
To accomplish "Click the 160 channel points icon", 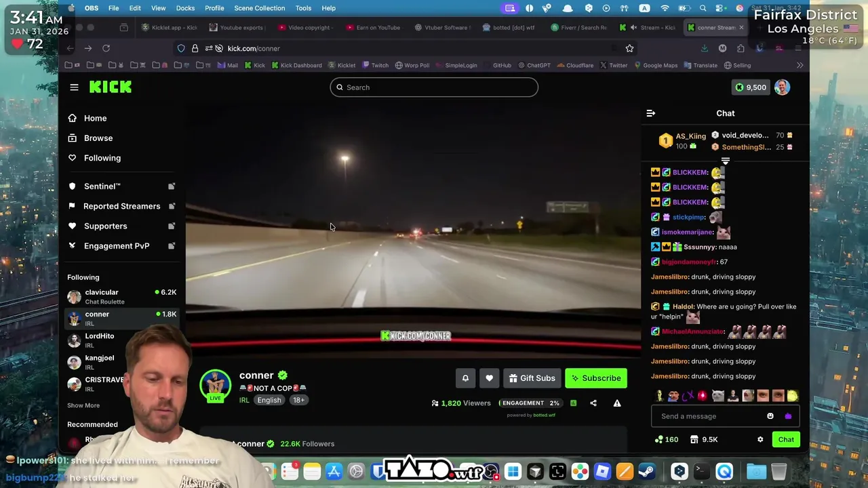I will 666,440.
